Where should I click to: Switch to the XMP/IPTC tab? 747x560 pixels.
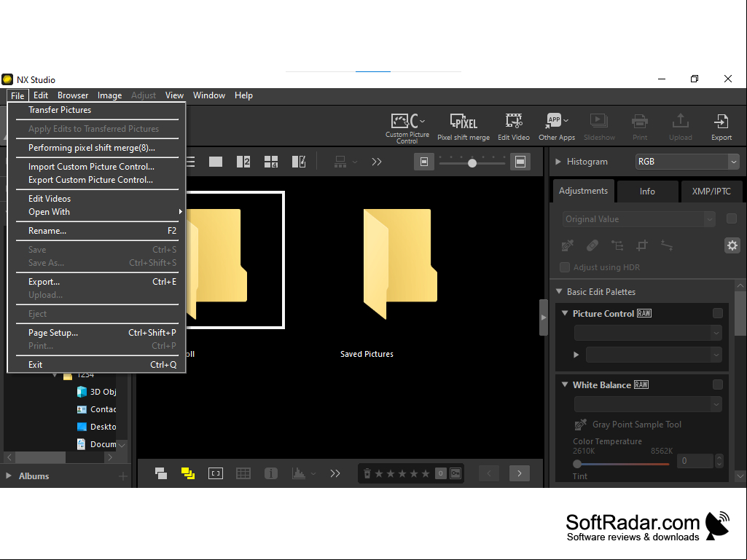(x=711, y=192)
